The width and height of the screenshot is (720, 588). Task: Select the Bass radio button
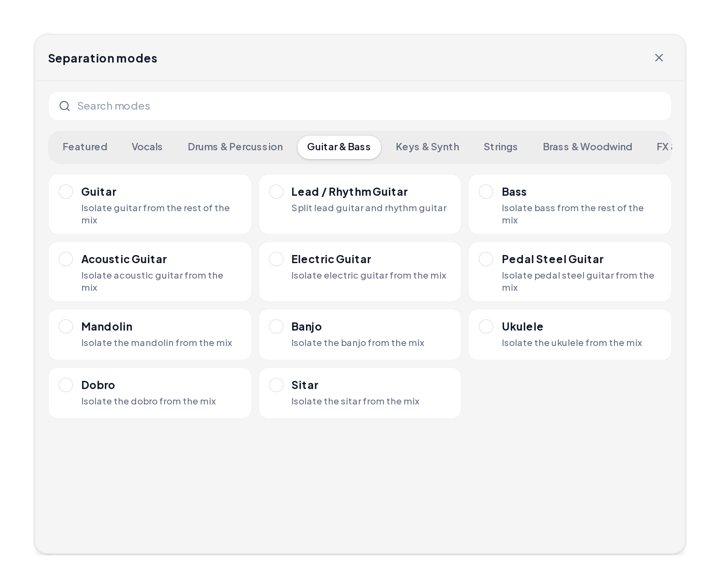point(486,192)
